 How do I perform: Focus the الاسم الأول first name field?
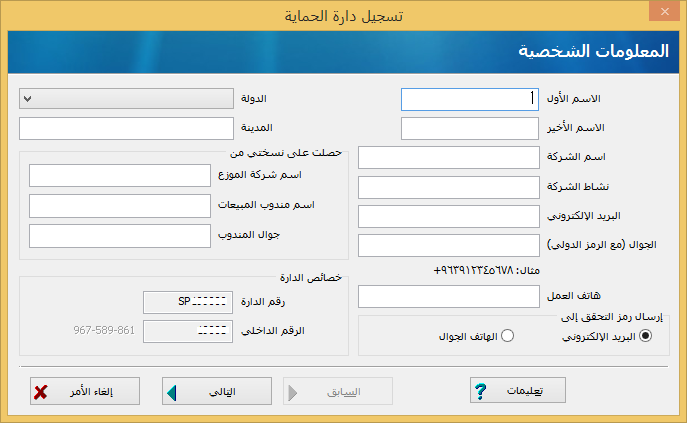(x=469, y=99)
